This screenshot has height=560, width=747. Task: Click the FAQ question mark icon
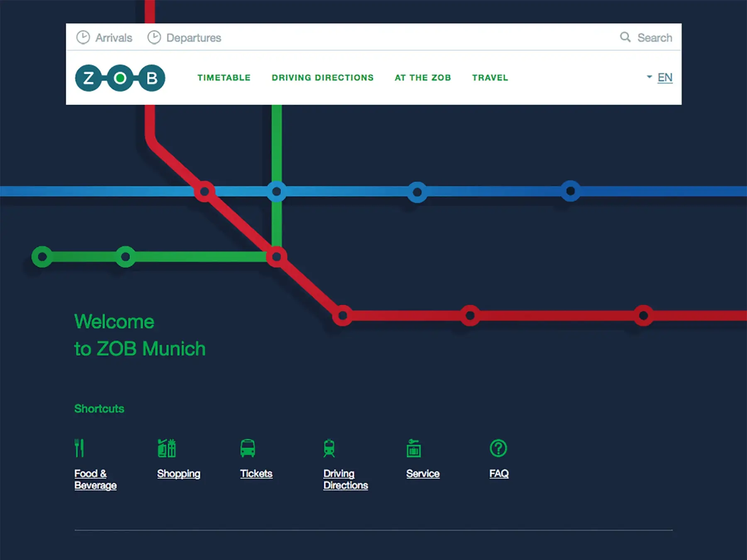click(x=498, y=448)
